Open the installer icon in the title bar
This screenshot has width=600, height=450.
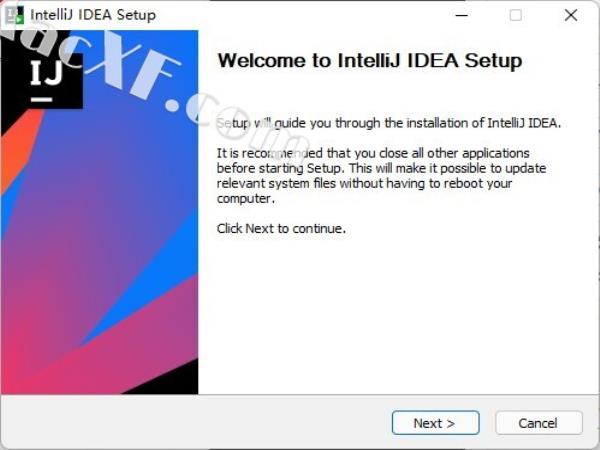tap(15, 15)
